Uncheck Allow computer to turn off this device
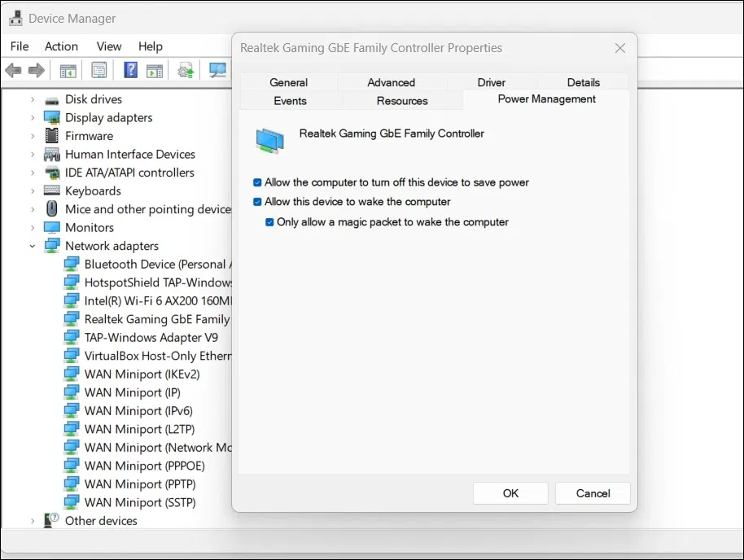 pyautogui.click(x=258, y=183)
